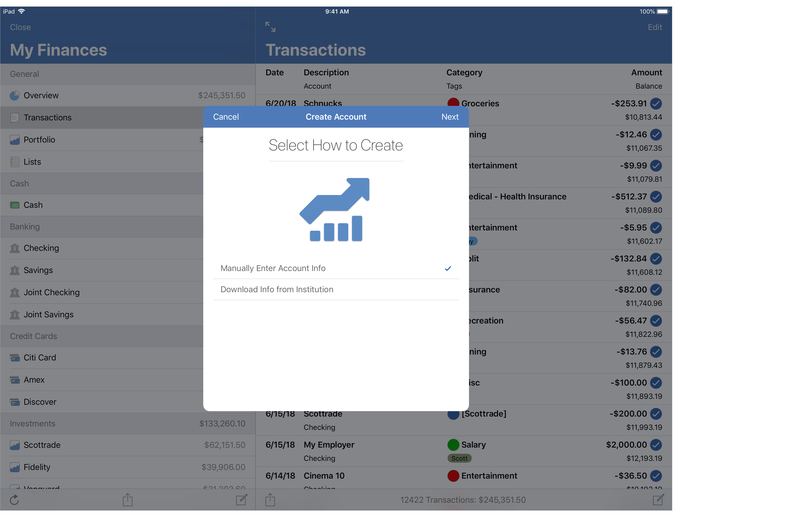Click the battery indicator in status bar
Viewport: 812px width, 517px height.
(x=663, y=12)
